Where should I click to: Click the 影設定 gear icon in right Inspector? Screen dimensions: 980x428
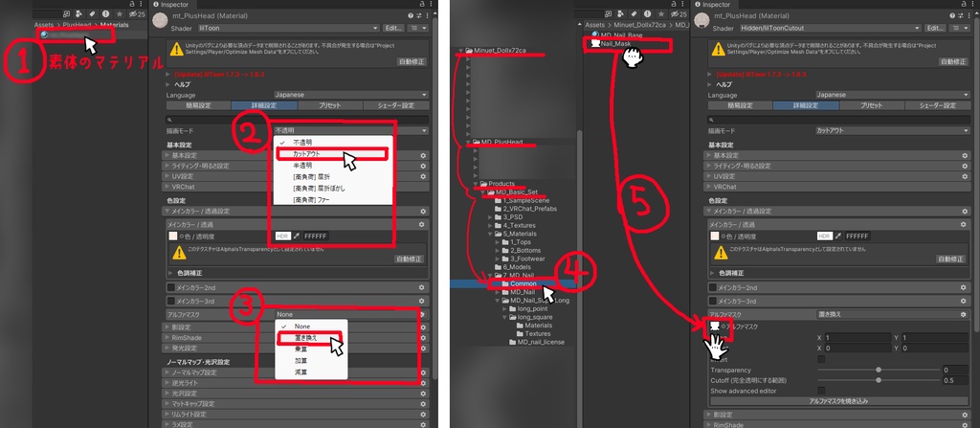966,415
